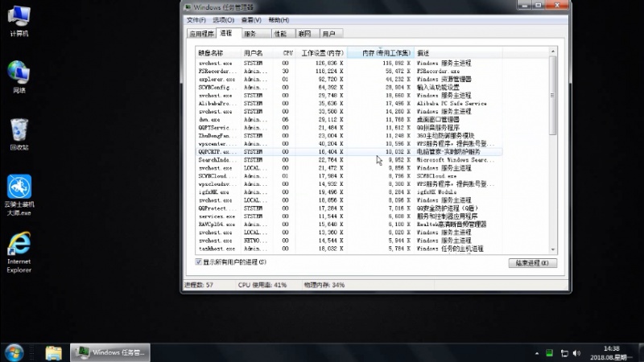The image size is (644, 362).
Task: Show hidden tray icons arrow
Action: click(x=537, y=353)
